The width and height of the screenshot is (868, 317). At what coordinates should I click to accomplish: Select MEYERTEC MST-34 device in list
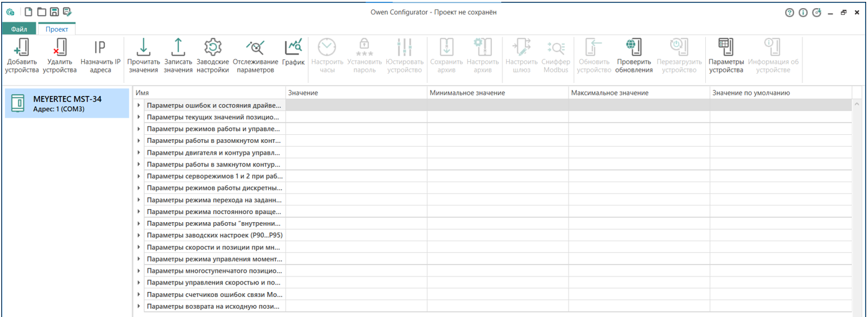[67, 104]
